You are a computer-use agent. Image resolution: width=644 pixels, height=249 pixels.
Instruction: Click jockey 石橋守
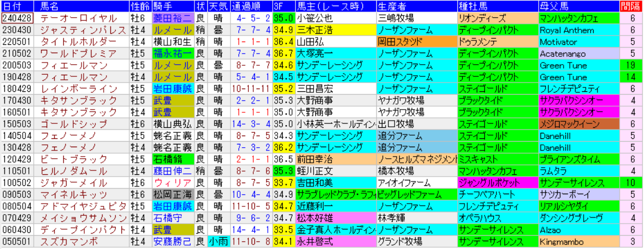pos(173,218)
